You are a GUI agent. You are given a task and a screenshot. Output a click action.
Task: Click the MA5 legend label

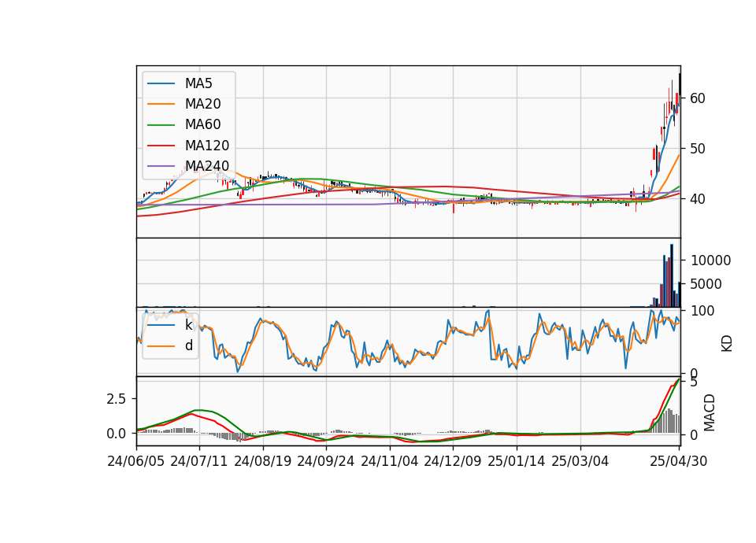click(x=198, y=83)
